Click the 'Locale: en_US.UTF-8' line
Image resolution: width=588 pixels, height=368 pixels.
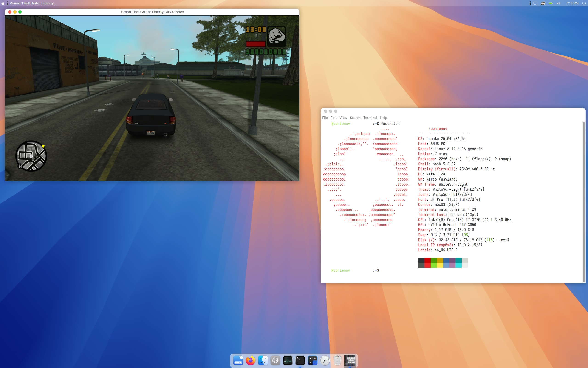pos(438,250)
